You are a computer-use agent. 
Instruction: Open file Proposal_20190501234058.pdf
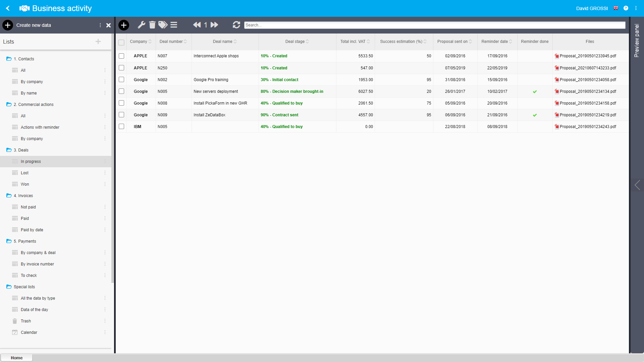[588, 80]
